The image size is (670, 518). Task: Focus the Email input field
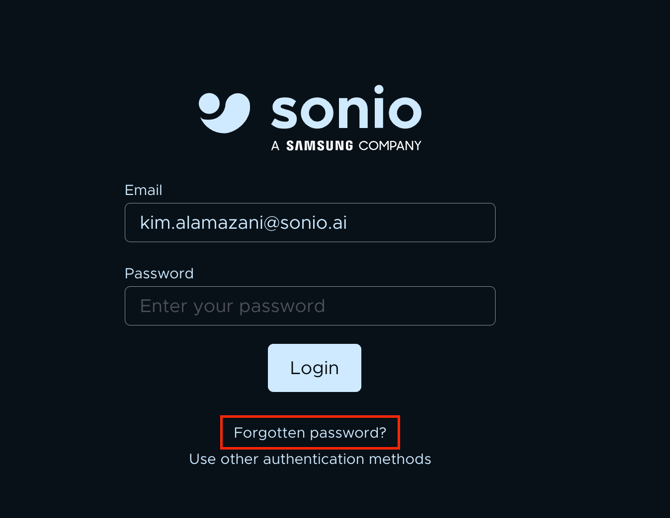pyautogui.click(x=310, y=223)
